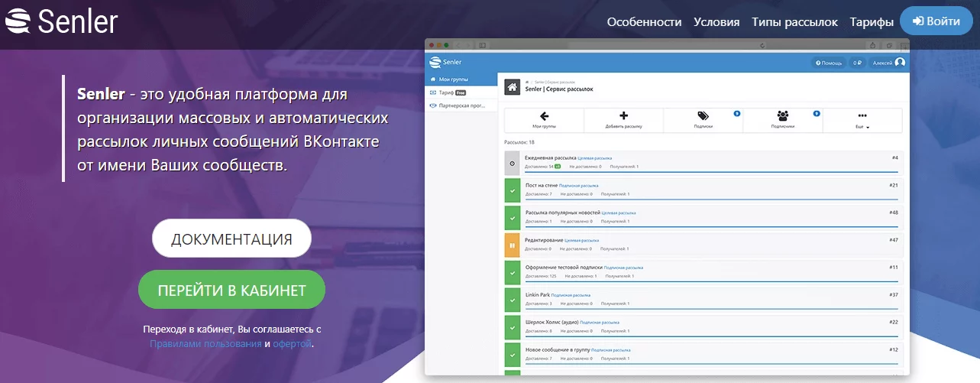Click the plus icon for Добавить рассылку
The height and width of the screenshot is (383, 980).
click(623, 116)
